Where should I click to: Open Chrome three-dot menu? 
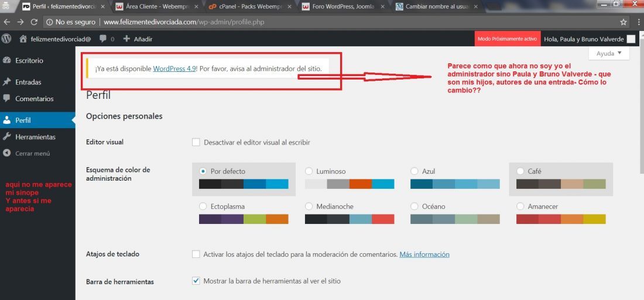638,22
